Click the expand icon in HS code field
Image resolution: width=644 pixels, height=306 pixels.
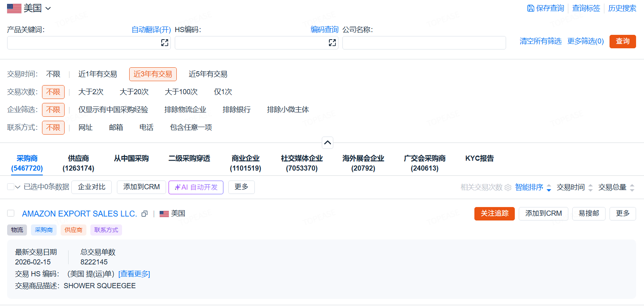(332, 43)
